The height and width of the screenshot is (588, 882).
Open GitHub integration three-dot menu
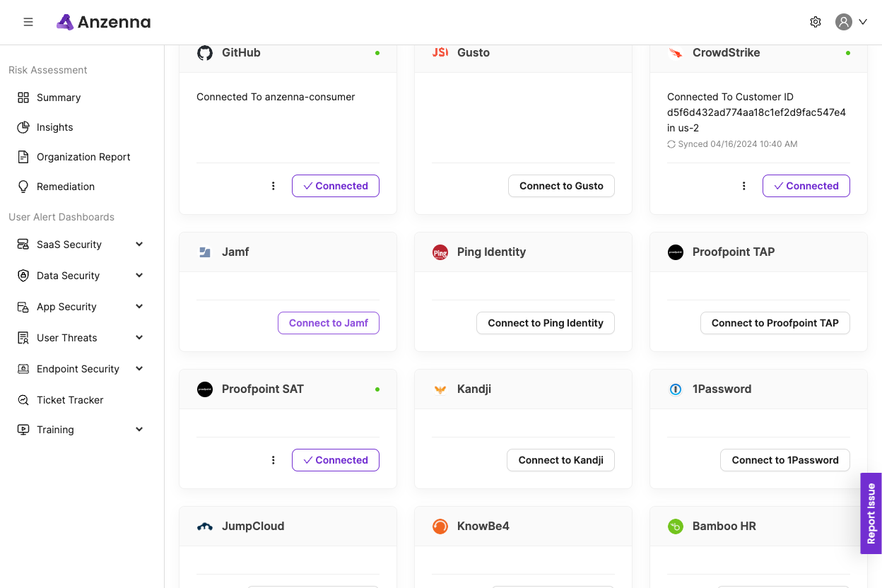(274, 186)
